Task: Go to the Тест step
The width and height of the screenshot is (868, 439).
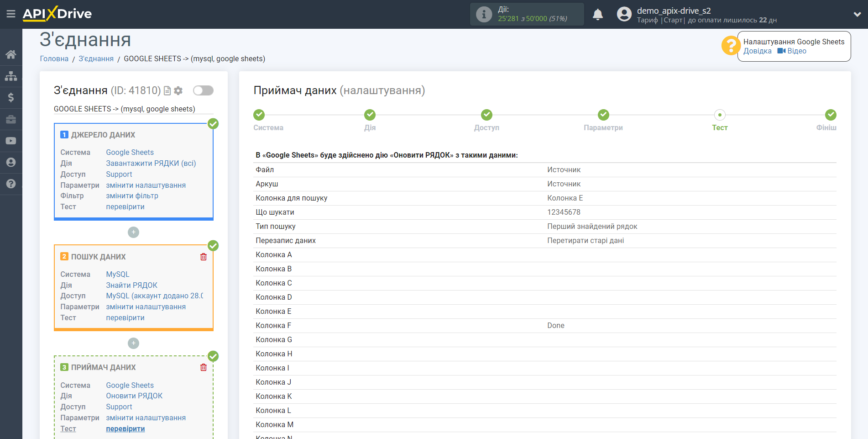Action: coord(720,128)
